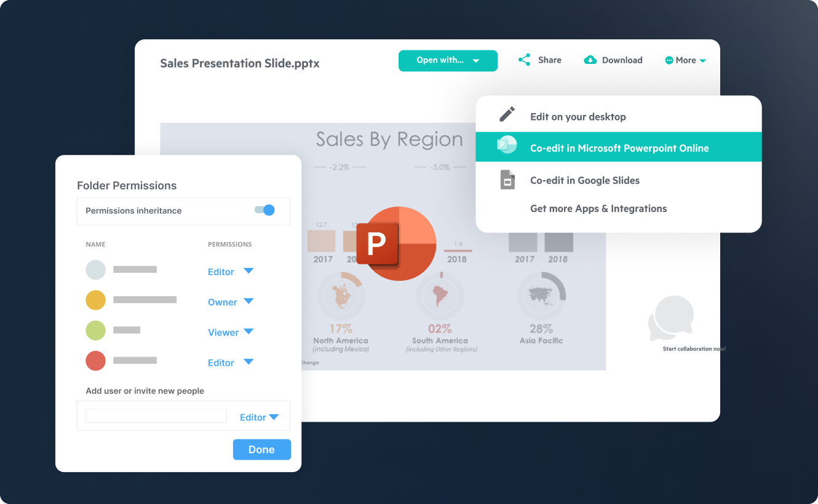Viewport: 818px width, 504px height.
Task: Click the collaboration chat bubble icon
Action: (670, 317)
